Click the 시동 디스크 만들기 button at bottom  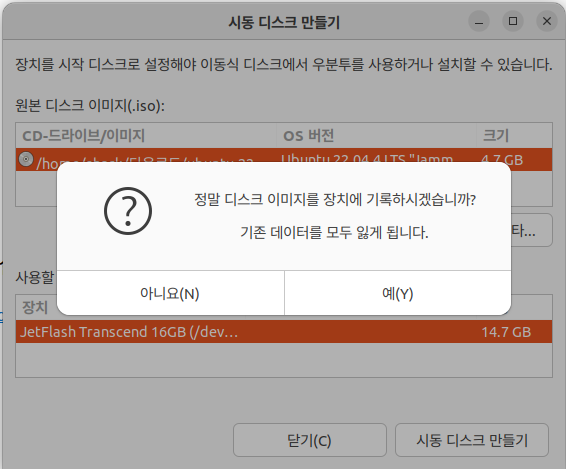pos(472,440)
